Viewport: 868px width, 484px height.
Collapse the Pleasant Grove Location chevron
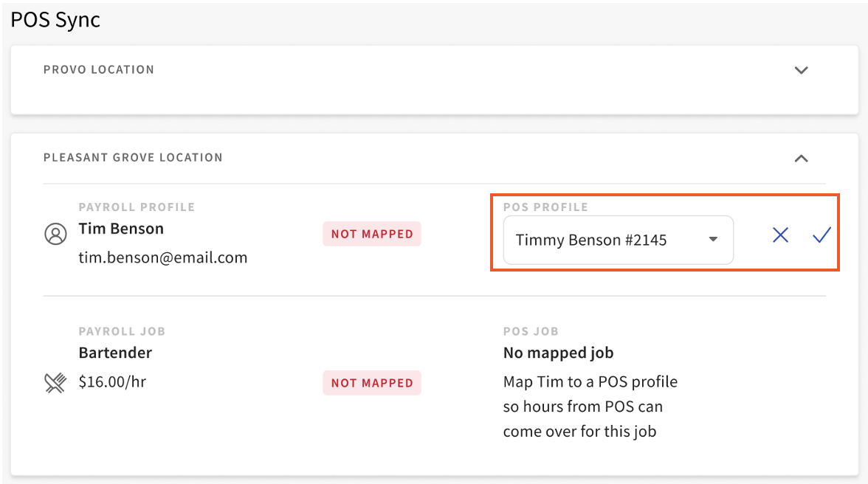(801, 159)
